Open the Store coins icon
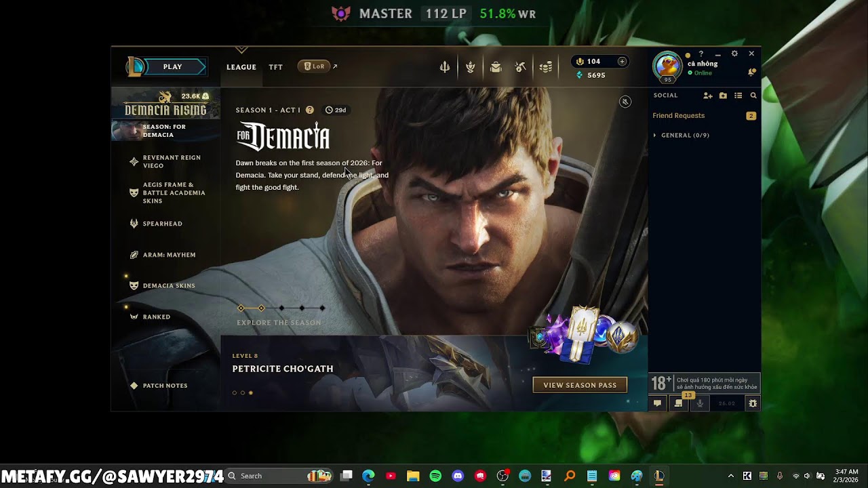Screen dimensions: 868x488 [x=546, y=66]
